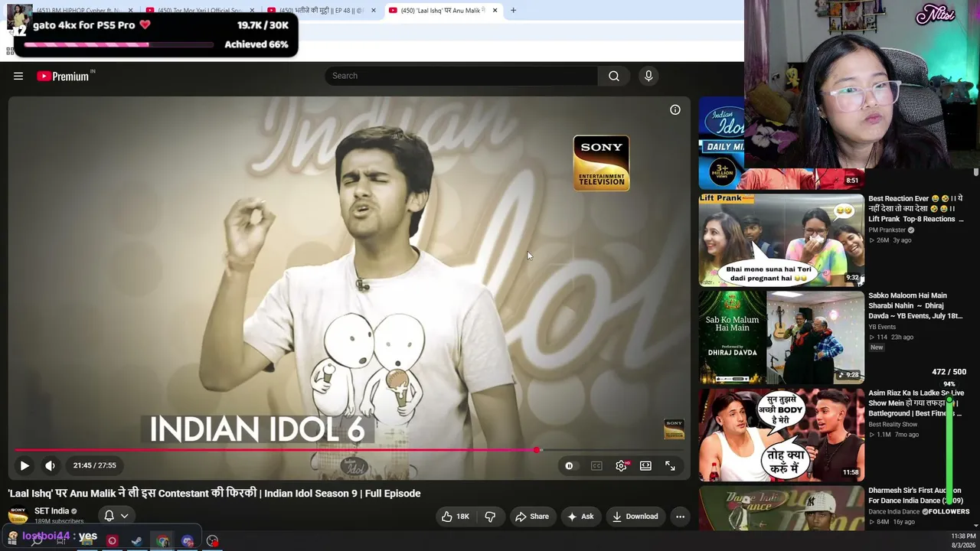The width and height of the screenshot is (980, 551).
Task: Expand notification bell options for SET India
Action: pyautogui.click(x=116, y=516)
